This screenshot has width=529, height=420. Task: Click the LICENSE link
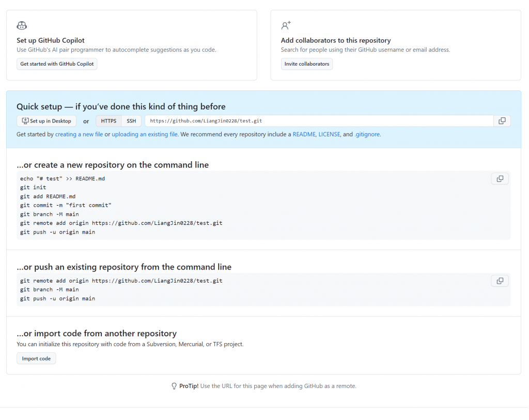coord(329,134)
